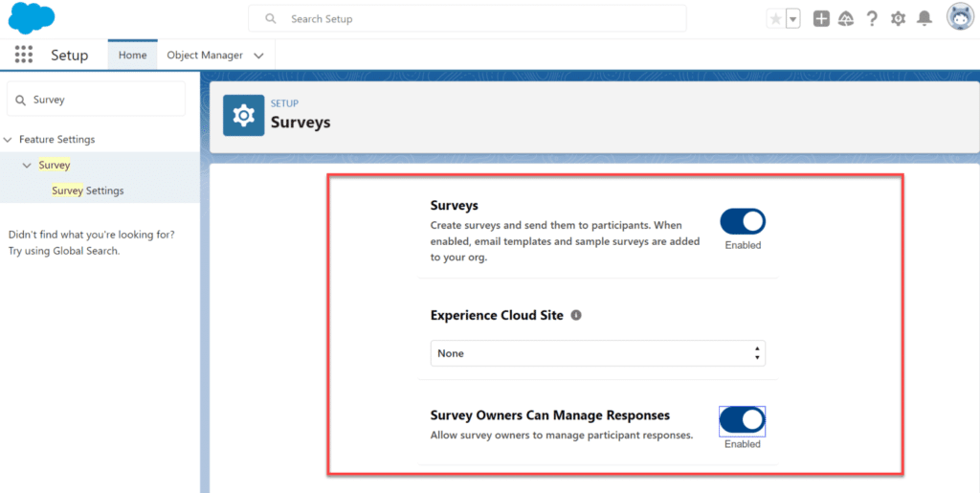Image resolution: width=980 pixels, height=493 pixels.
Task: Click the Salesforce cloud logo
Action: click(32, 18)
